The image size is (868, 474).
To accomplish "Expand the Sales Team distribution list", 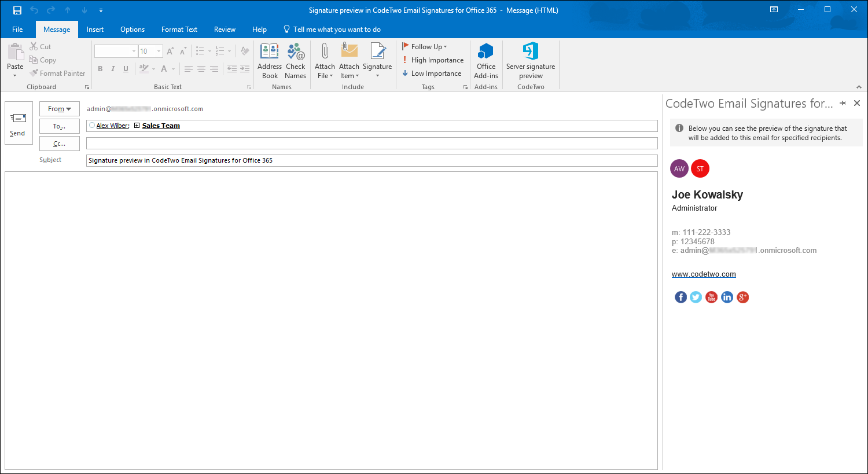I will (137, 126).
